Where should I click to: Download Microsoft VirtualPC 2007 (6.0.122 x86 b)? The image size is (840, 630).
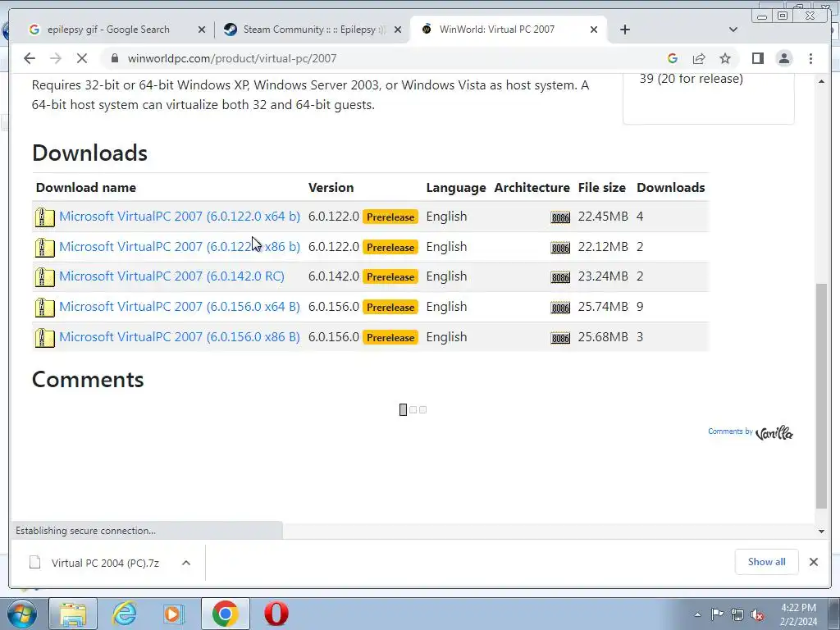click(x=180, y=247)
